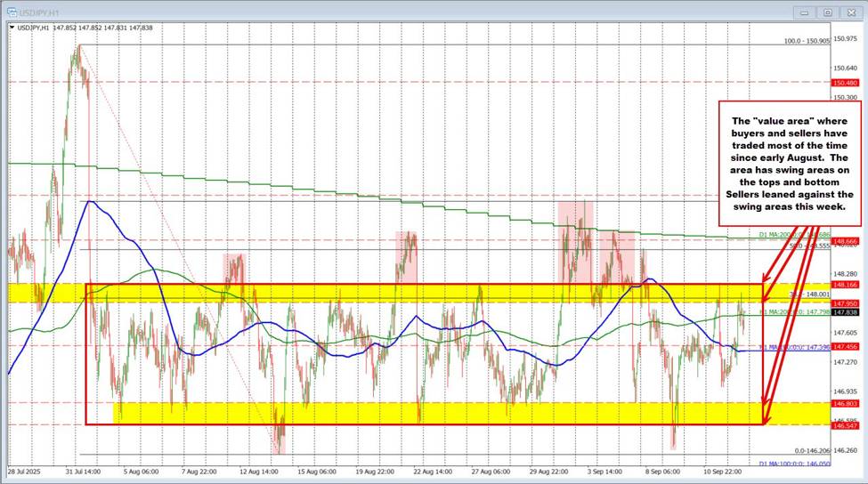Click the red 150.480 price label

coord(844,82)
